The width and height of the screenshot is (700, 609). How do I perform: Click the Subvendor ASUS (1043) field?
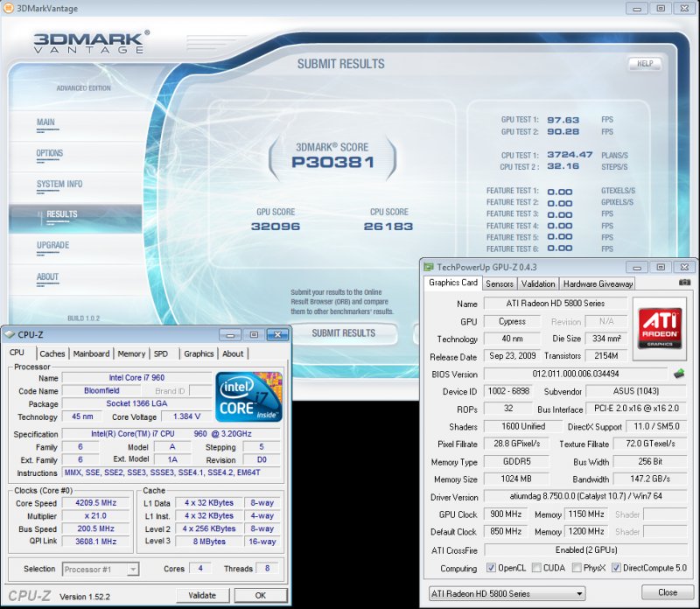[636, 391]
